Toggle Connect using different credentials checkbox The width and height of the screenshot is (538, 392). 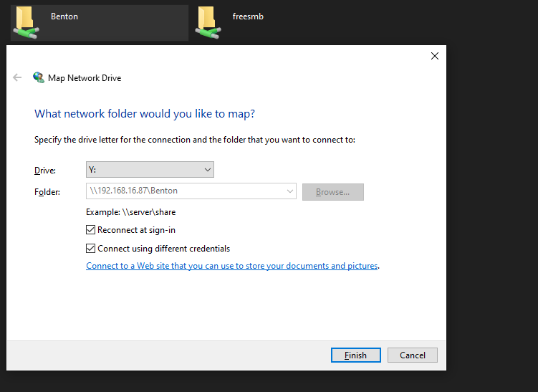90,248
